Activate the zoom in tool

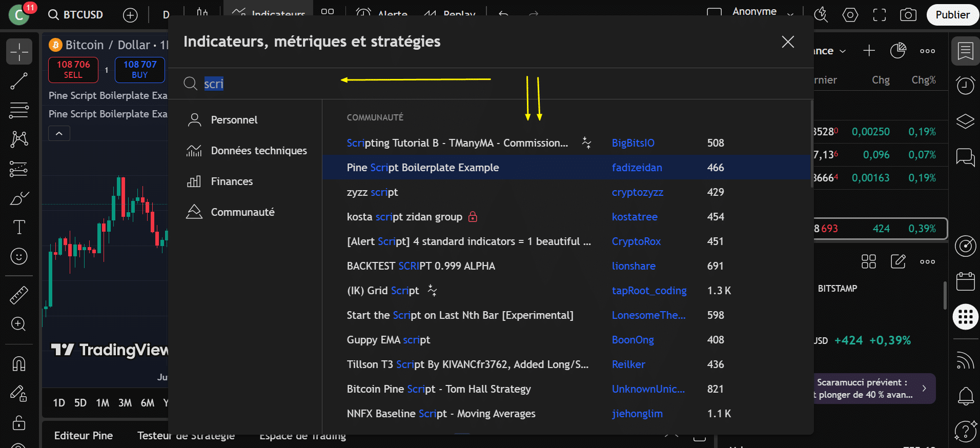pos(19,324)
